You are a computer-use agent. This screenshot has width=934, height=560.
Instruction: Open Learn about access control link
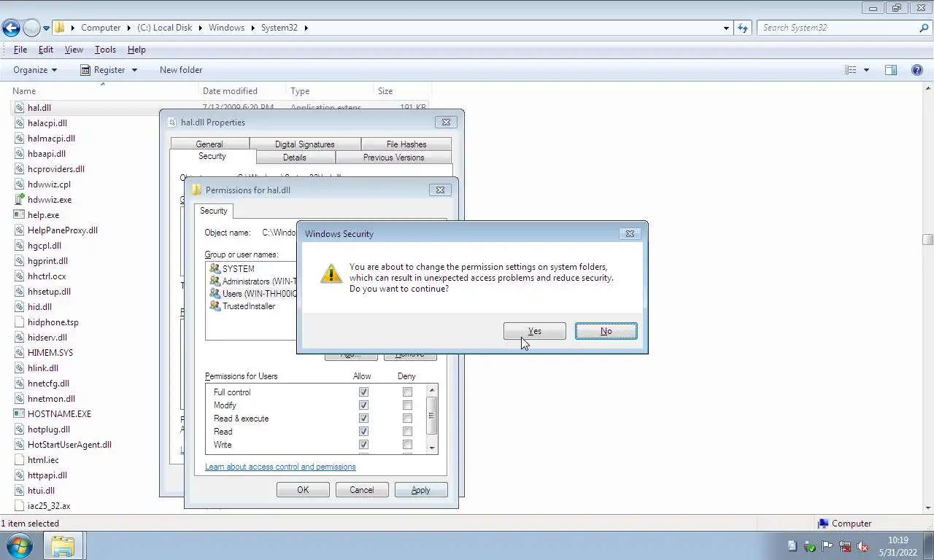point(280,467)
